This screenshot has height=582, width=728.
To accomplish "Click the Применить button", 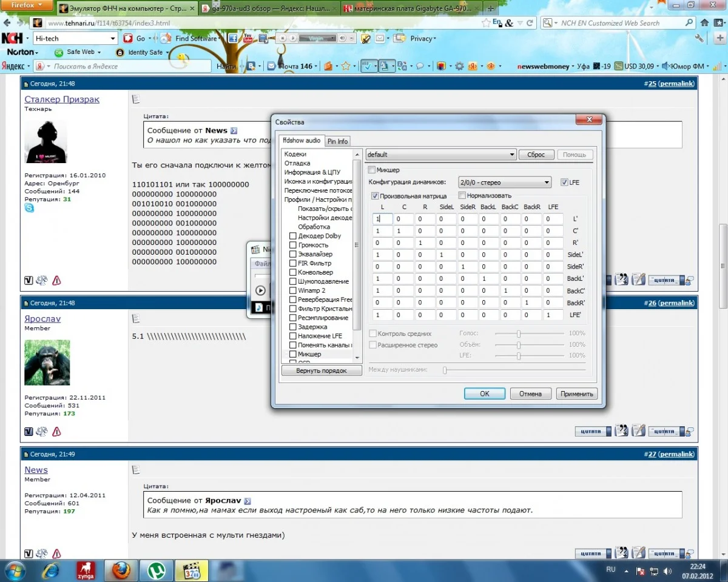I will pyautogui.click(x=576, y=393).
